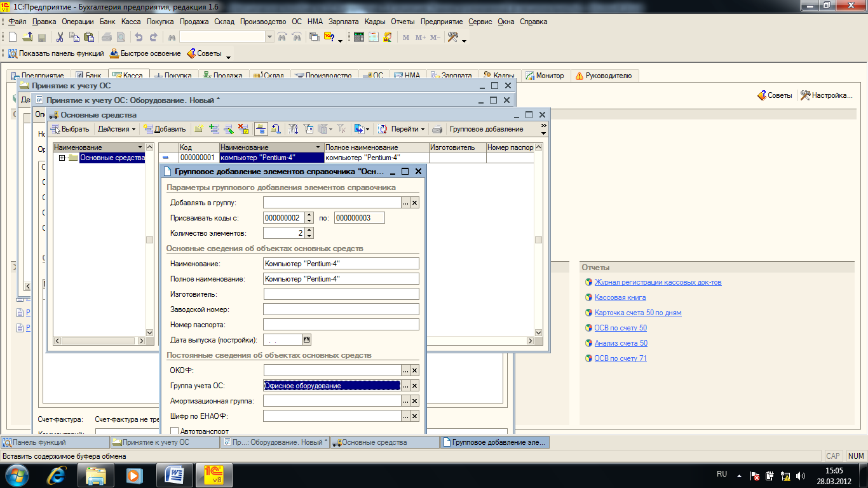Click the New group folder icon in Основные средства
The width and height of the screenshot is (868, 488).
click(198, 129)
